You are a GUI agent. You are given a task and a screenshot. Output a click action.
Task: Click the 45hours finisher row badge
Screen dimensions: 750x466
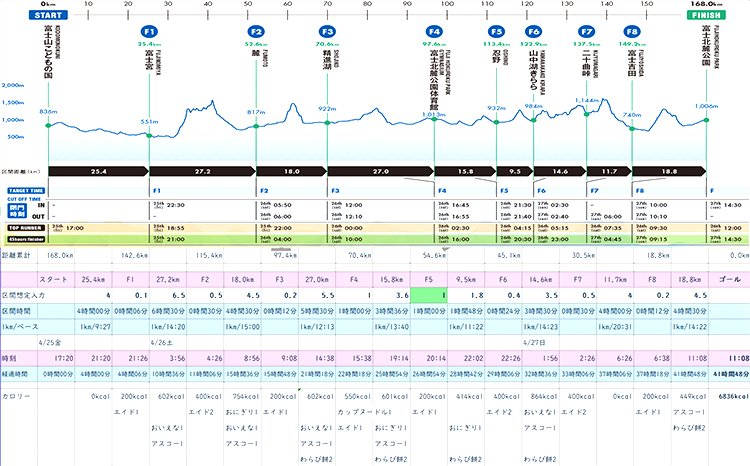26,239
